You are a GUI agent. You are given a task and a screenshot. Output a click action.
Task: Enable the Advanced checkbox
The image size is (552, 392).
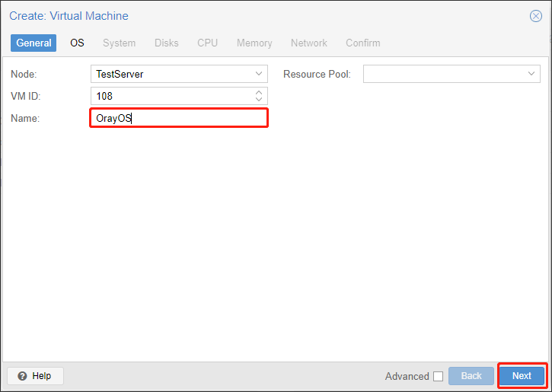coord(439,376)
